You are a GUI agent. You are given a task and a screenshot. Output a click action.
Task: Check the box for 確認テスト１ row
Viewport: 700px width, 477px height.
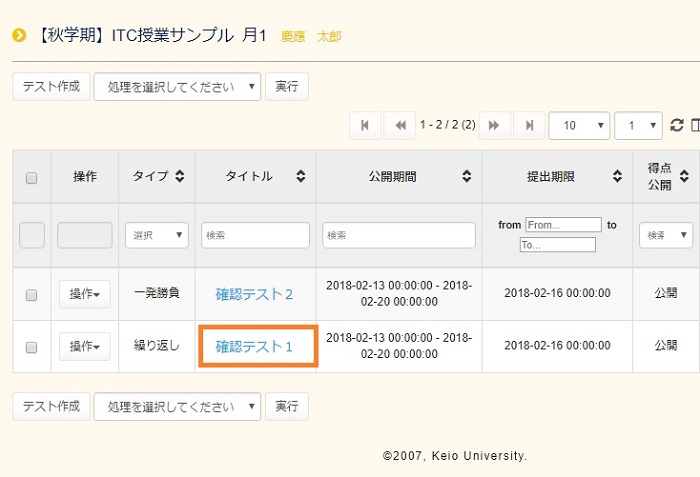pyautogui.click(x=31, y=347)
